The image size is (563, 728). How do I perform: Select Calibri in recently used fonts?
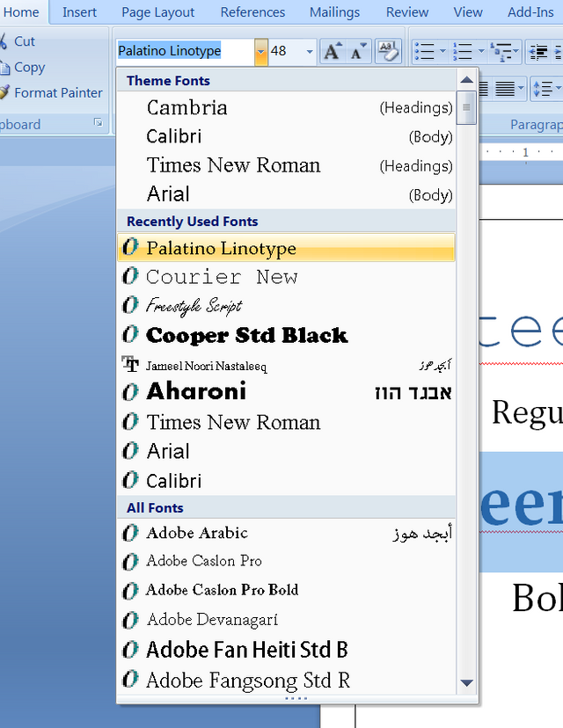286,481
